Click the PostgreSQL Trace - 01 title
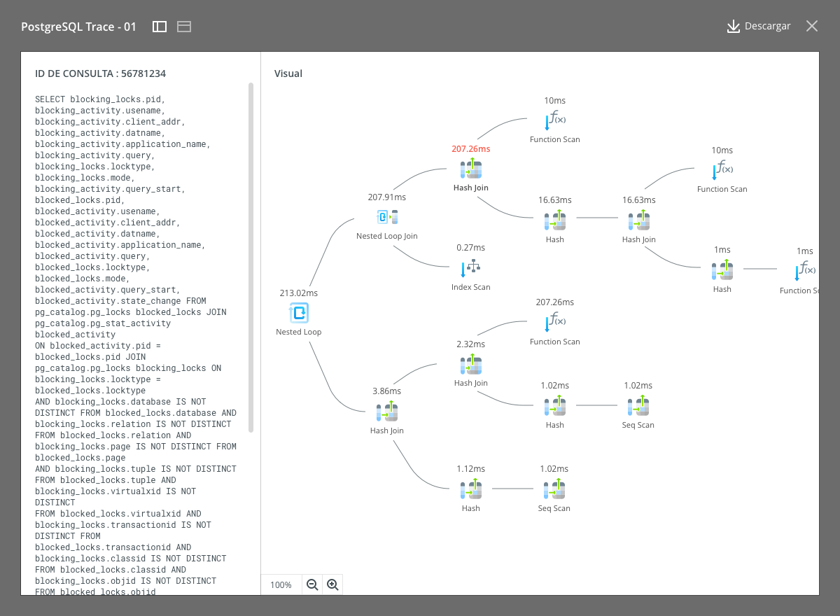This screenshot has height=616, width=840. tap(79, 27)
